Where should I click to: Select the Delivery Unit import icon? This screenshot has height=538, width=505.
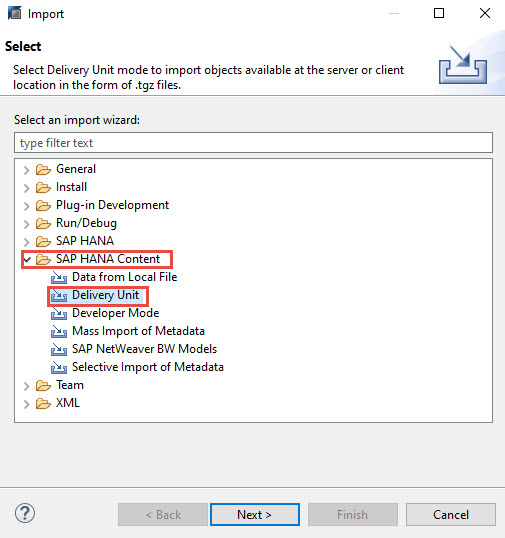[59, 295]
